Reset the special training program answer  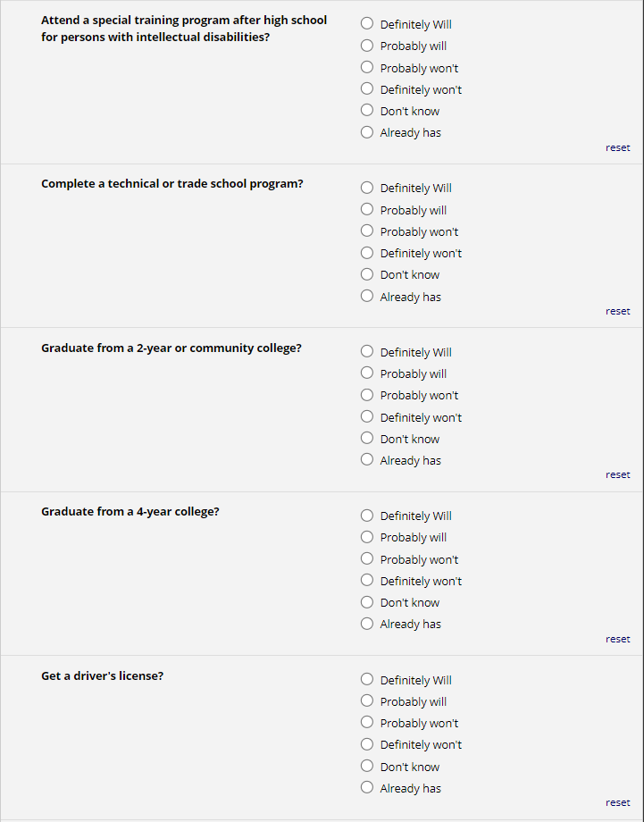pyautogui.click(x=617, y=147)
